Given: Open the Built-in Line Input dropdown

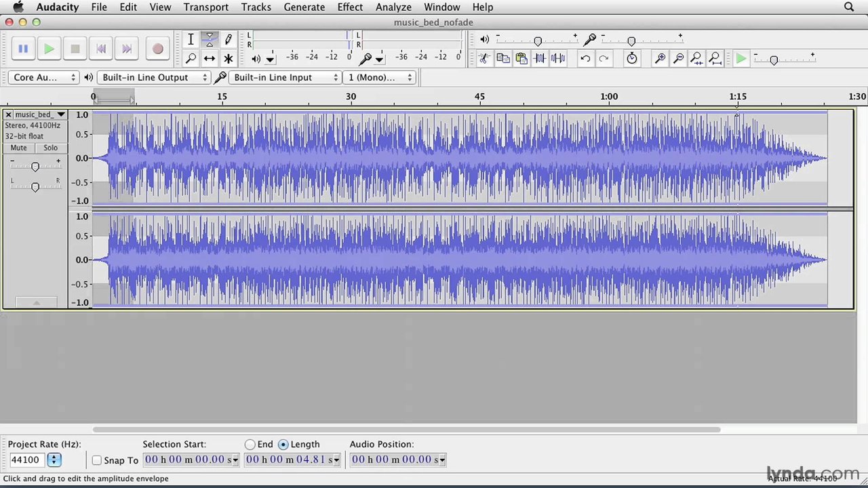Looking at the screenshot, I should (285, 77).
